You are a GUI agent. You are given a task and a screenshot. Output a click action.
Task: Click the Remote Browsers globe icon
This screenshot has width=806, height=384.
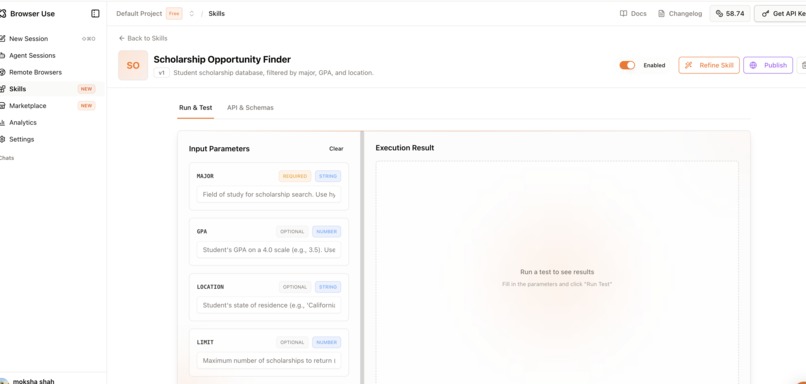pyautogui.click(x=3, y=72)
